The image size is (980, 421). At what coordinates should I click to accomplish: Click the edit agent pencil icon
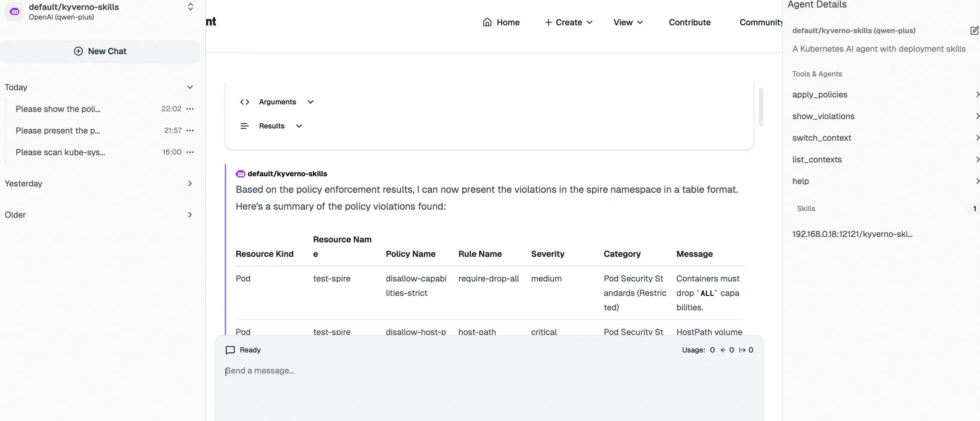(974, 30)
